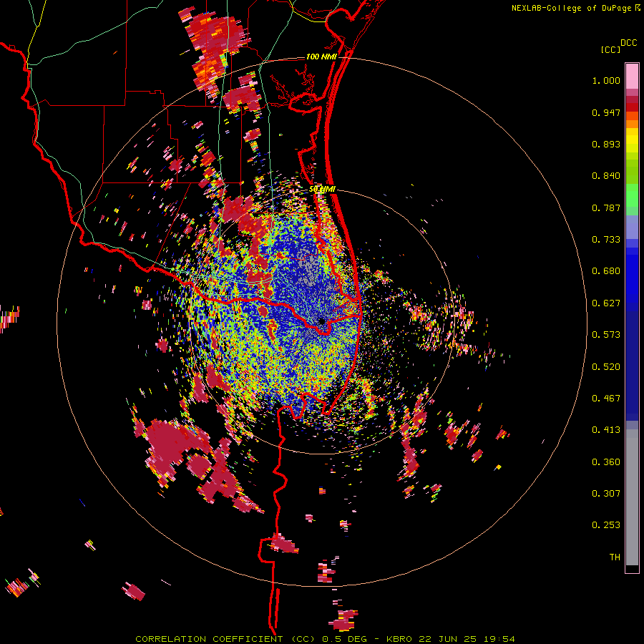Click the TH threshold label

(x=615, y=557)
